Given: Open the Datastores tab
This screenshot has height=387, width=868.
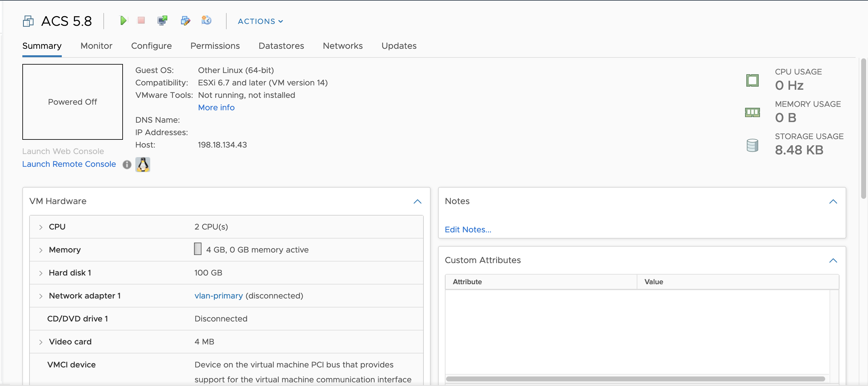Looking at the screenshot, I should pyautogui.click(x=281, y=46).
